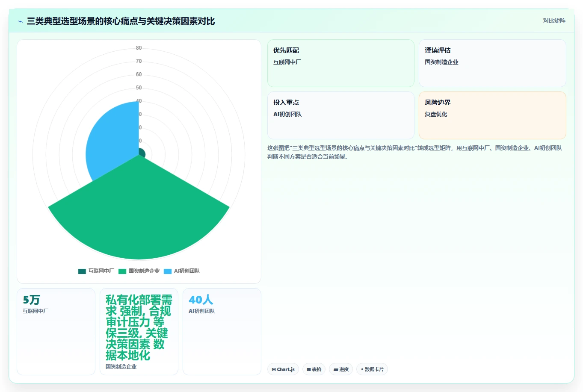The image size is (583, 392).
Task: Click the lightning icon beside the title
Action: (x=20, y=21)
